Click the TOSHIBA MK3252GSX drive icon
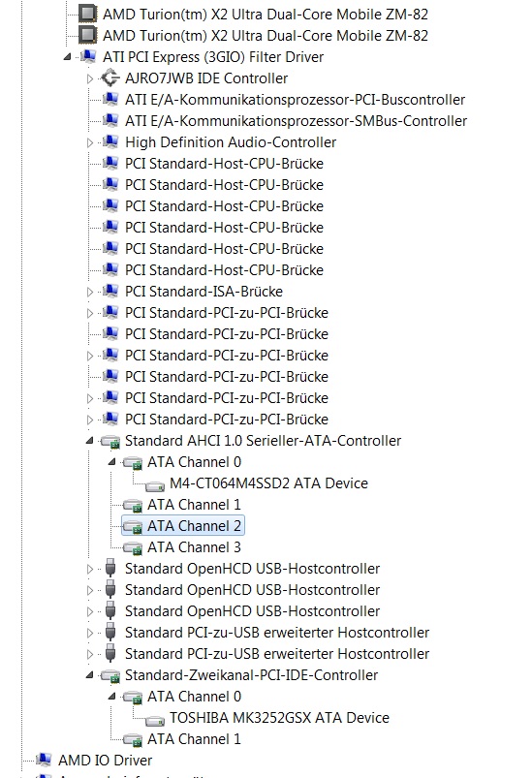The height and width of the screenshot is (778, 532). 155,720
